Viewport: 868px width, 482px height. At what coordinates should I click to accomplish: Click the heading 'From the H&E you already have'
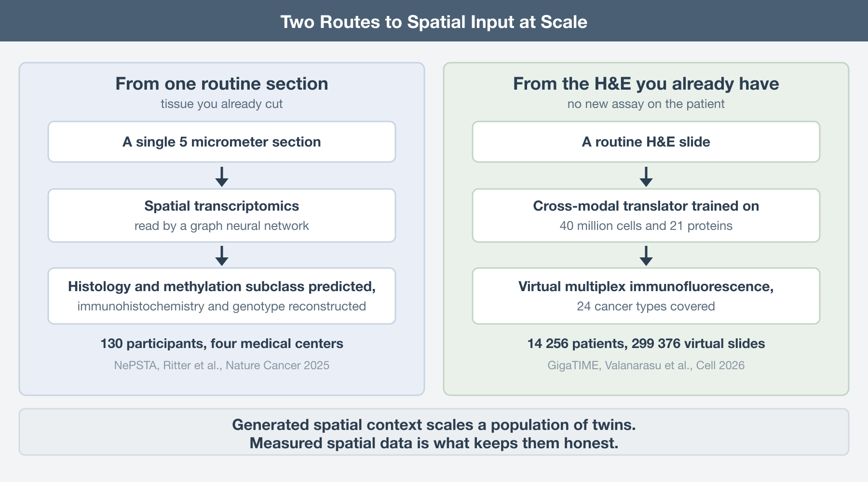click(x=646, y=84)
